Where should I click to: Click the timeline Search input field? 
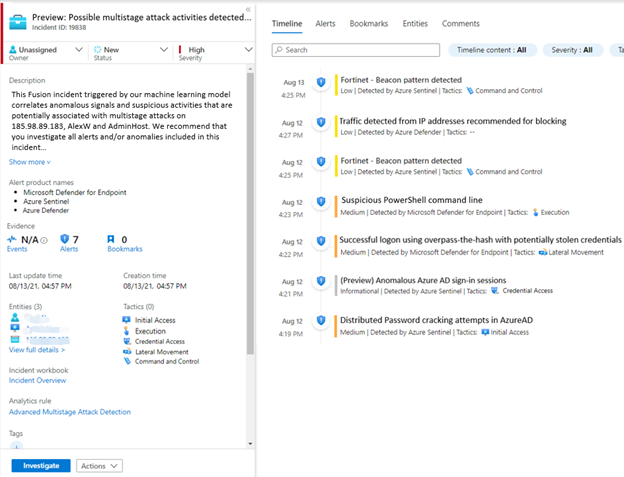tap(356, 50)
